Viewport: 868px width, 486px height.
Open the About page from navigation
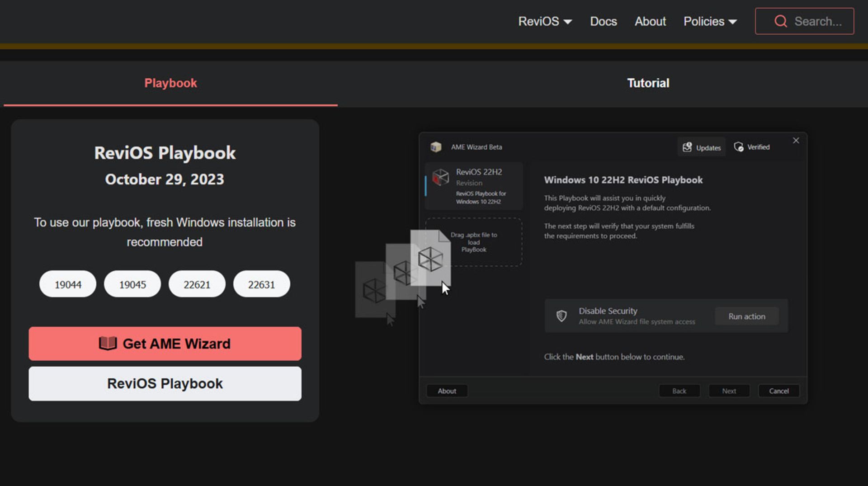tap(650, 21)
